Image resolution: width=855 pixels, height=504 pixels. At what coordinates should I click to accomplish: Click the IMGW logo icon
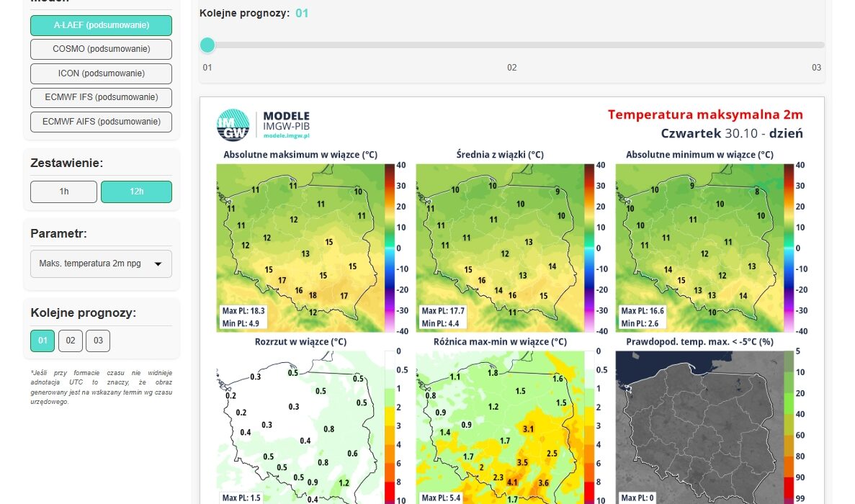(x=233, y=125)
